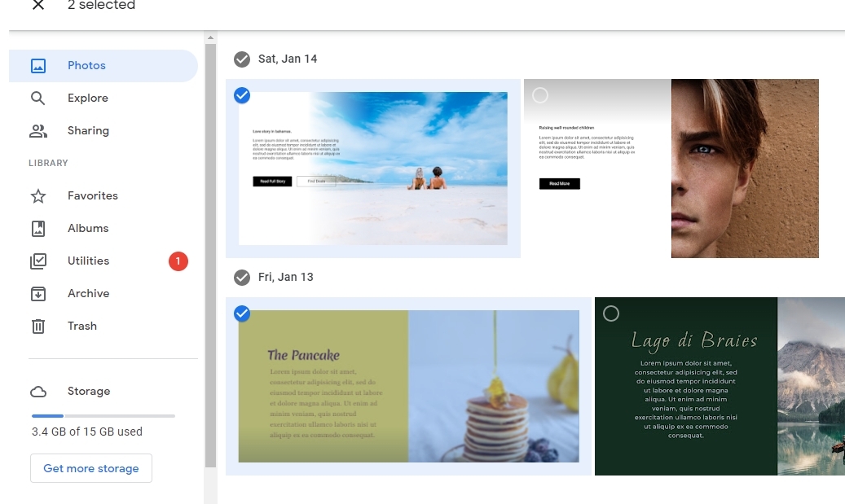The image size is (845, 504).
Task: Click the Sharing people icon
Action: coord(38,131)
